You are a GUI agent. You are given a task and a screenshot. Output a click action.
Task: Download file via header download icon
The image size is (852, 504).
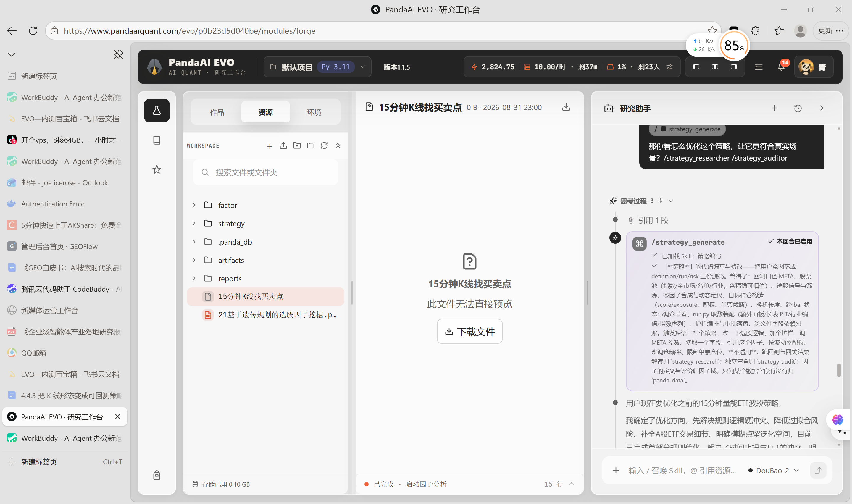coord(566,107)
